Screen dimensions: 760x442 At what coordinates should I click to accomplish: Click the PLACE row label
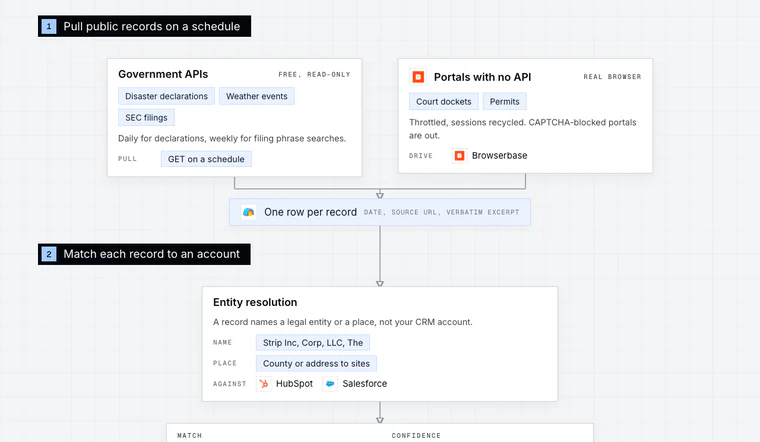pyautogui.click(x=225, y=363)
